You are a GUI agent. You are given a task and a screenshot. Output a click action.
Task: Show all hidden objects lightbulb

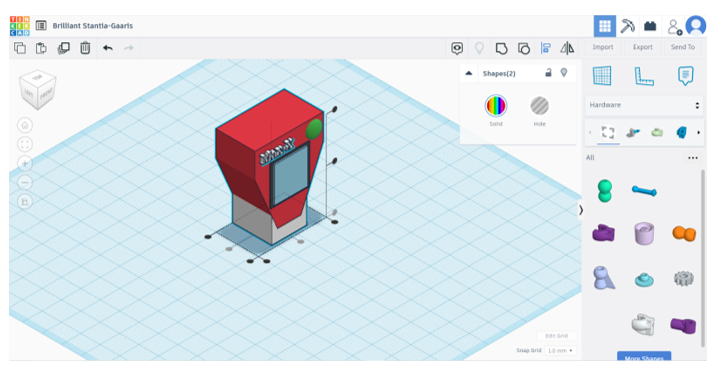coord(479,48)
